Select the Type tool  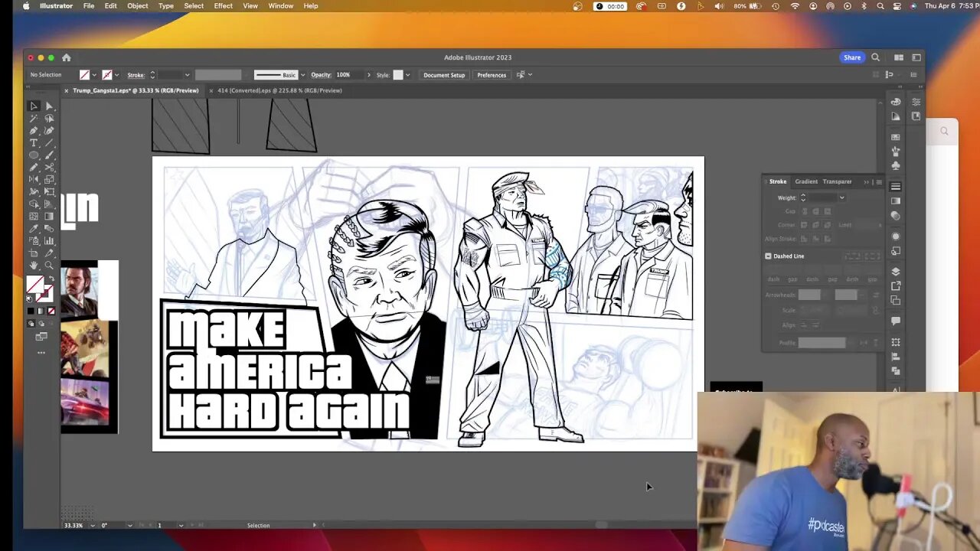(34, 143)
